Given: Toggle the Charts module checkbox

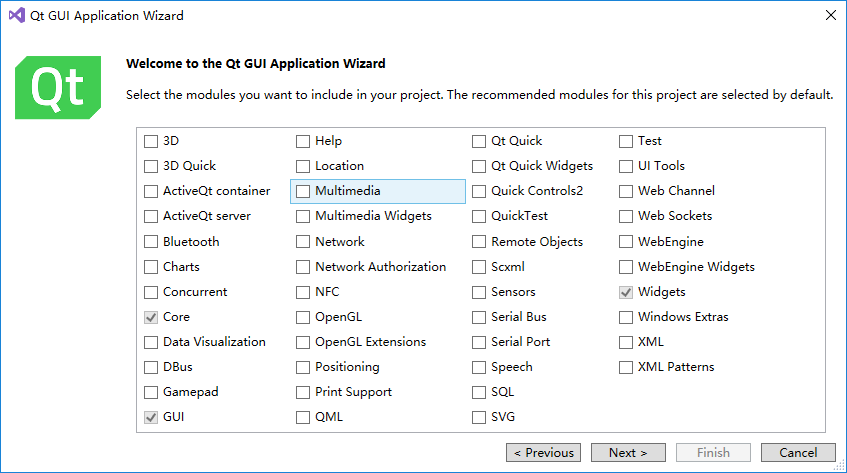Looking at the screenshot, I should [x=151, y=267].
